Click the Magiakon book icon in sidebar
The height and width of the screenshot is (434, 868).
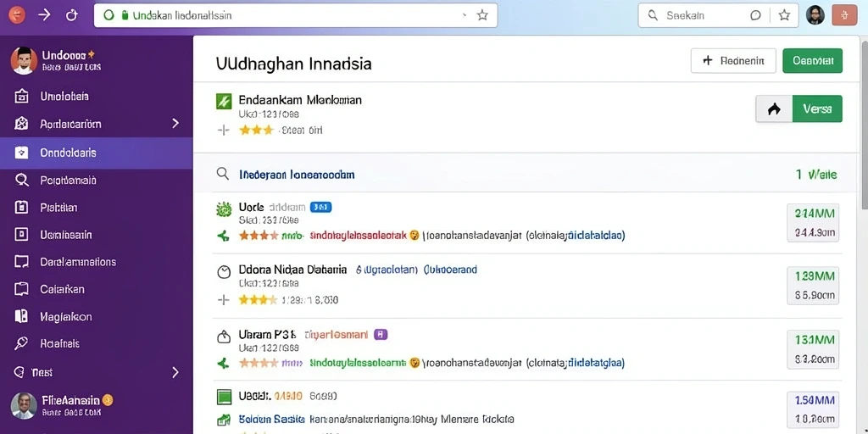tap(21, 317)
